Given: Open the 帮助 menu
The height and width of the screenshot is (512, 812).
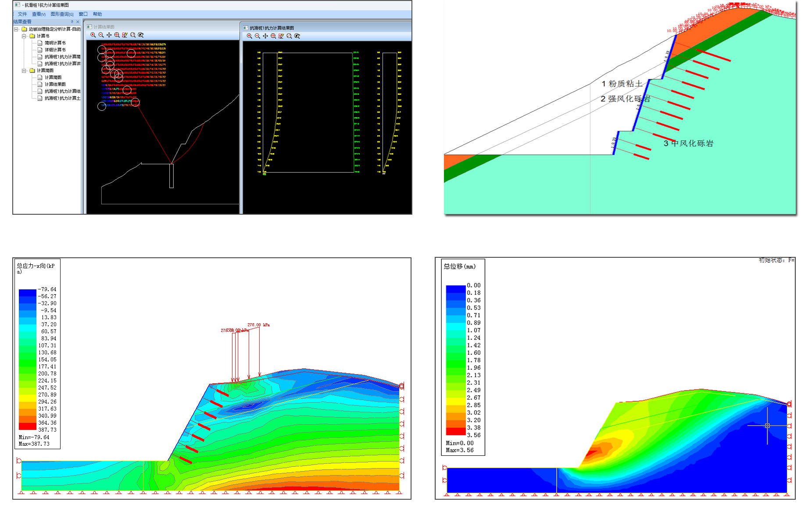Looking at the screenshot, I should (x=97, y=14).
